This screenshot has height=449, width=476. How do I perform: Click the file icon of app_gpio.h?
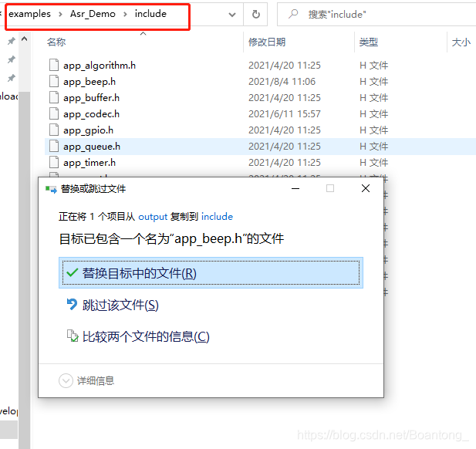click(x=54, y=130)
